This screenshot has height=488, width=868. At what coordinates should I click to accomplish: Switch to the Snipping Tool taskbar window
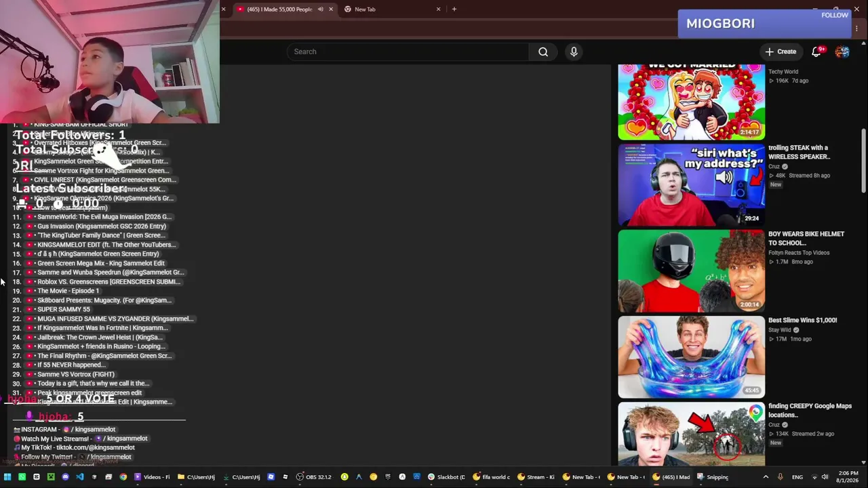(x=712, y=477)
